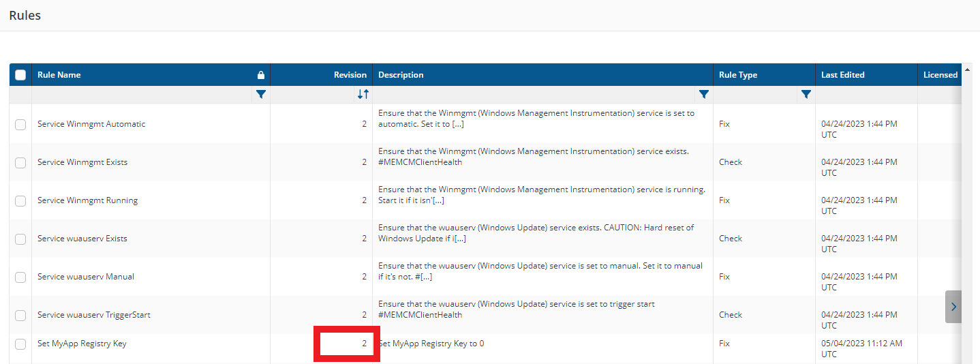
Task: Sort by the Rule Name column header
Action: tap(59, 75)
